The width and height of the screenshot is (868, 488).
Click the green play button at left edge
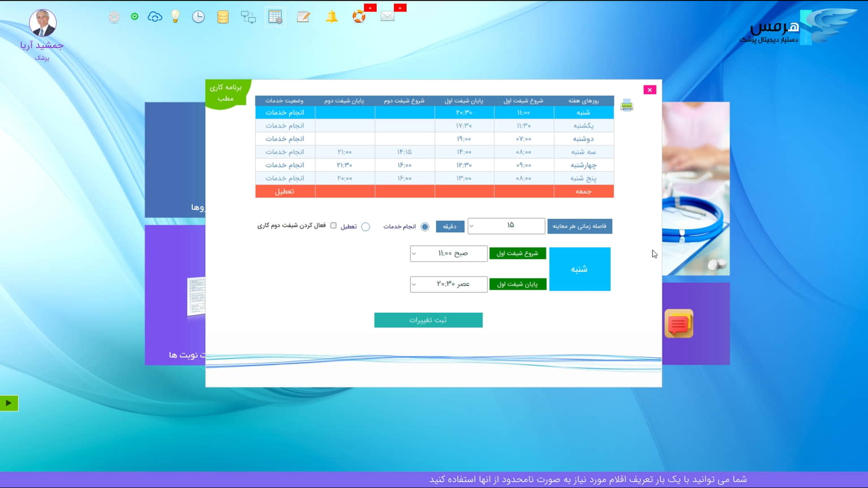pos(8,403)
